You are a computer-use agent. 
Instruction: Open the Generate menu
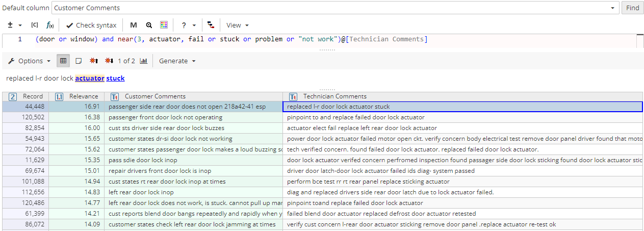[x=177, y=61]
